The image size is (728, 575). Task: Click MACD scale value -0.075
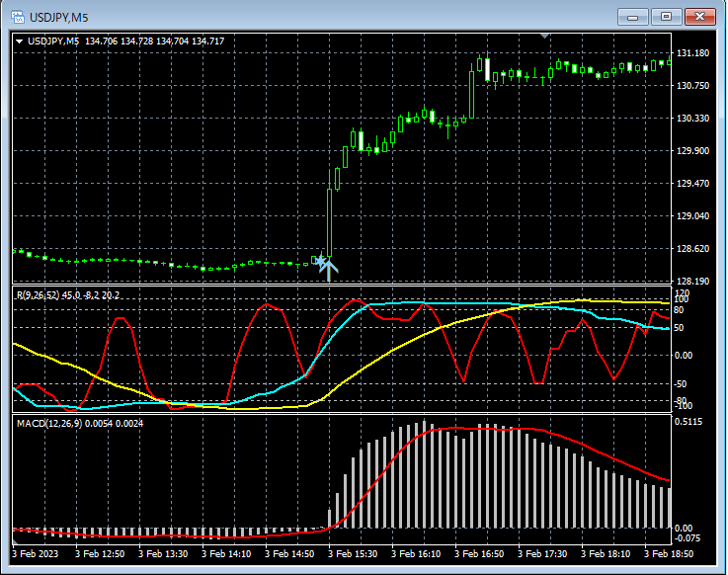point(688,538)
